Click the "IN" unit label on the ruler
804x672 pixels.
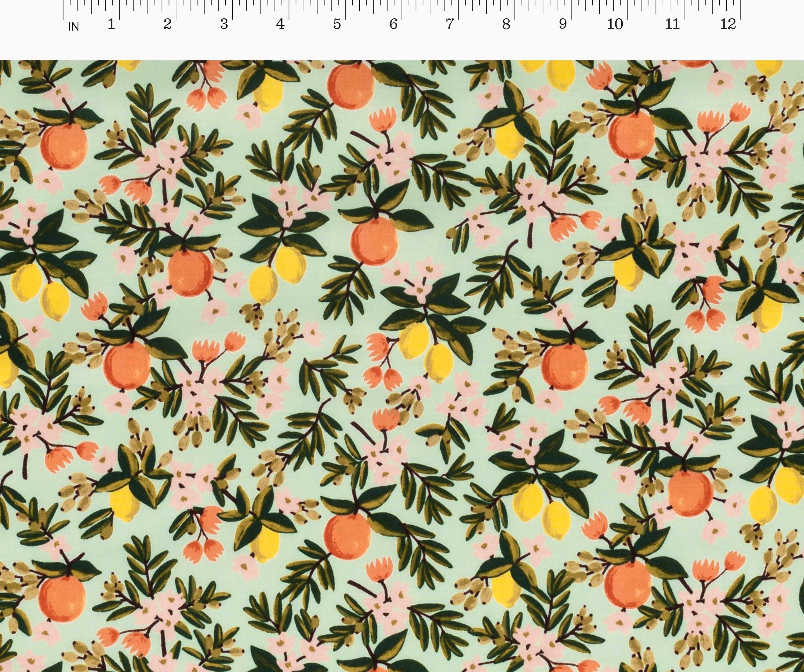coord(73,27)
